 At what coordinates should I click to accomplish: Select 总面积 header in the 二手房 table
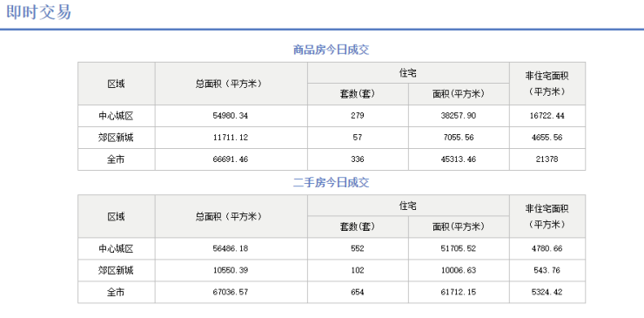pyautogui.click(x=228, y=216)
